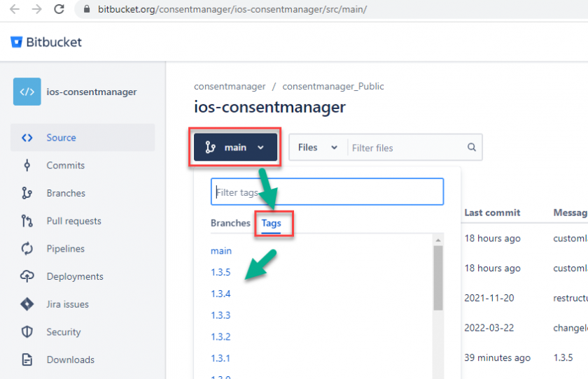
Task: Click the Bitbucket logo
Action: pyautogui.click(x=45, y=42)
